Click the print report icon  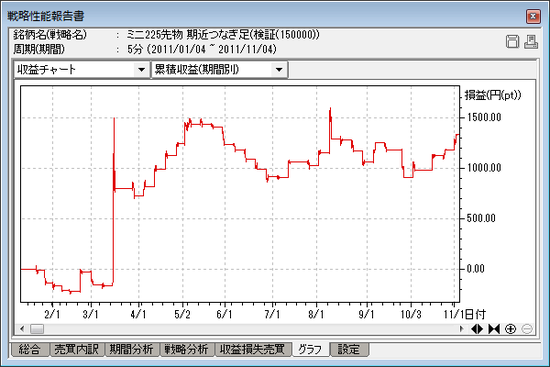[531, 42]
